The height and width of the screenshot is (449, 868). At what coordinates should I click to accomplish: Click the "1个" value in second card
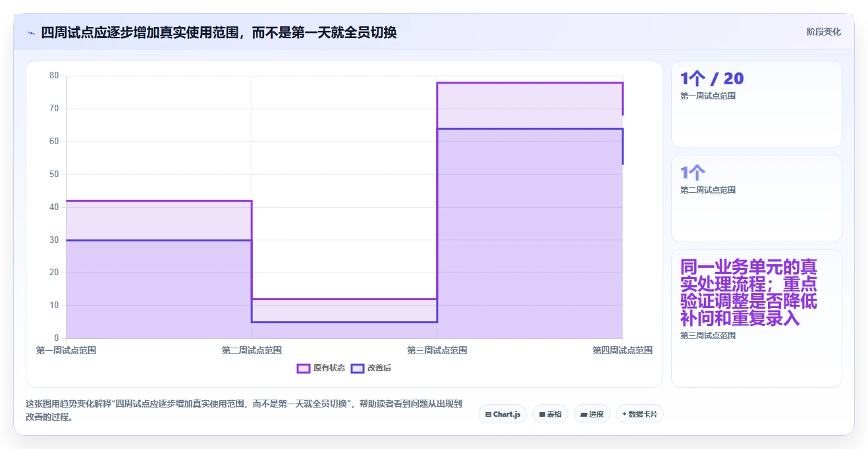click(693, 173)
